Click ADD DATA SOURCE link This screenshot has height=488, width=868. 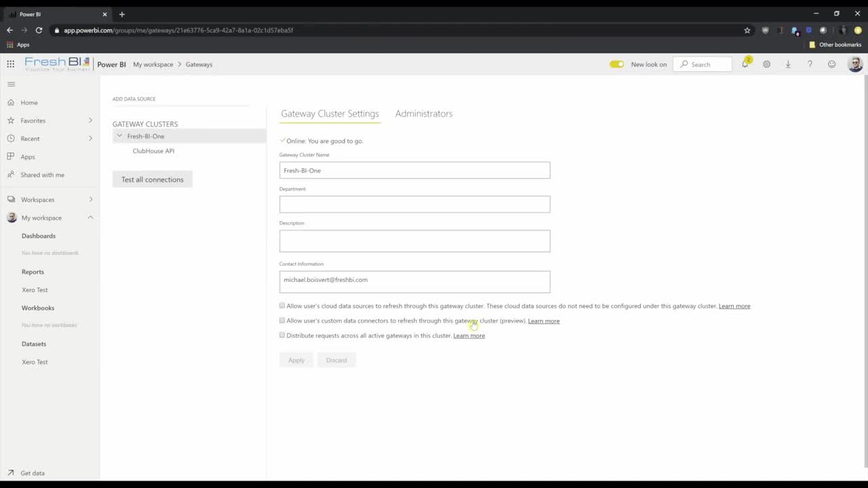click(134, 99)
